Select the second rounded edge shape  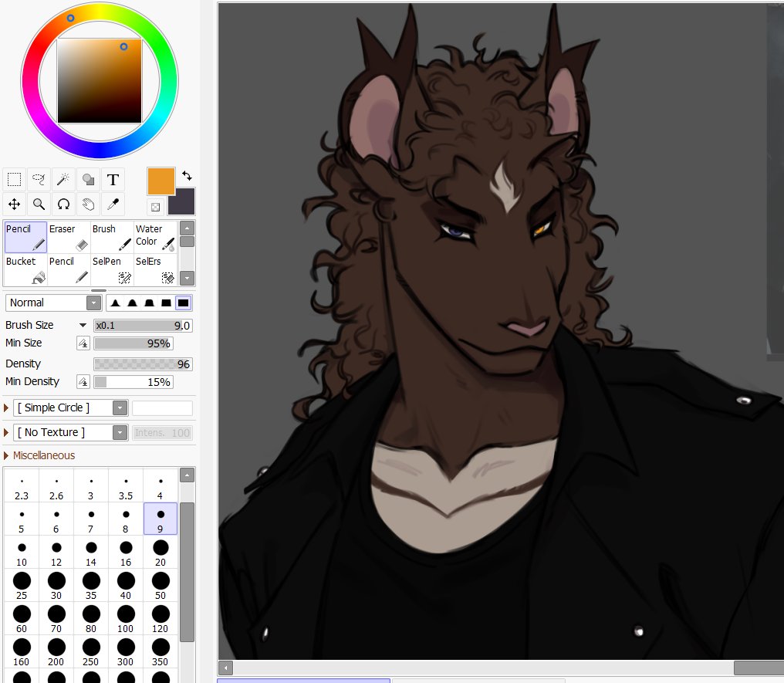(x=133, y=303)
